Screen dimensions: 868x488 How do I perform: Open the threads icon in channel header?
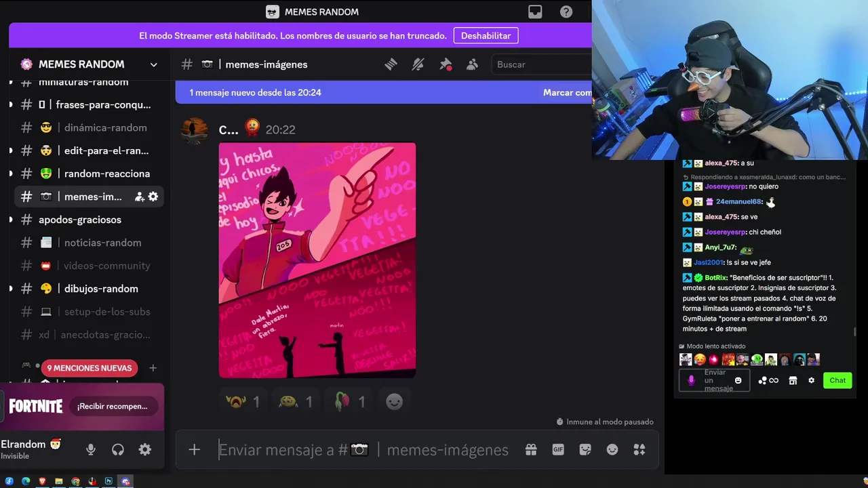[x=391, y=64]
